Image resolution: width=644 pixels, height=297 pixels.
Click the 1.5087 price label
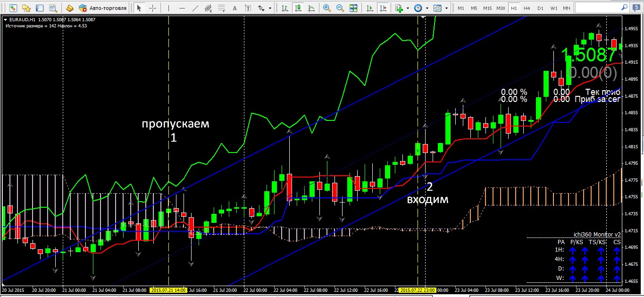pyautogui.click(x=588, y=55)
